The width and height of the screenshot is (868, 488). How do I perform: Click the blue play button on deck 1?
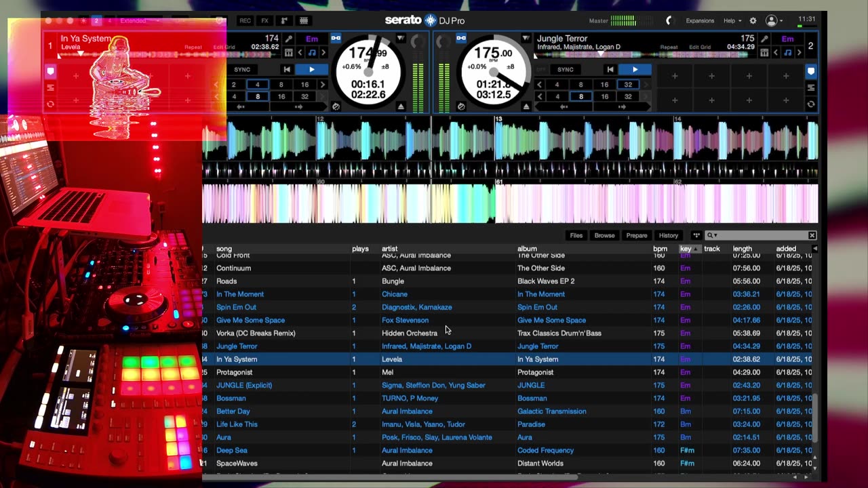311,69
